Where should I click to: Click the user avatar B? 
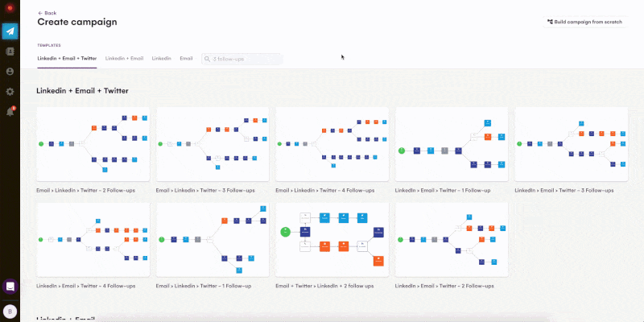point(10,312)
